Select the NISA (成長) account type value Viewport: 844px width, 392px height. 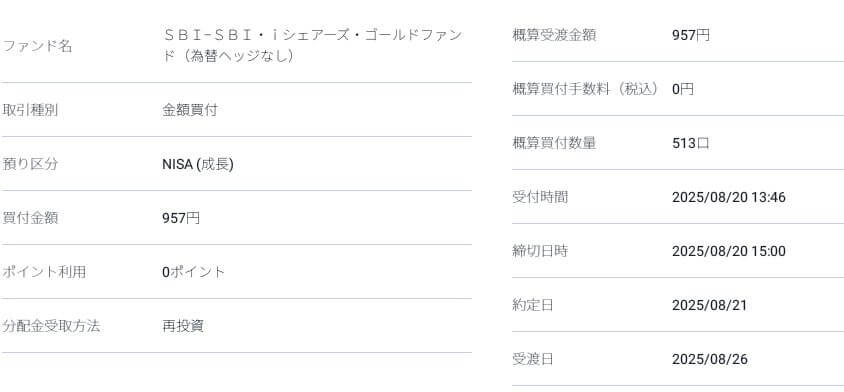click(198, 164)
